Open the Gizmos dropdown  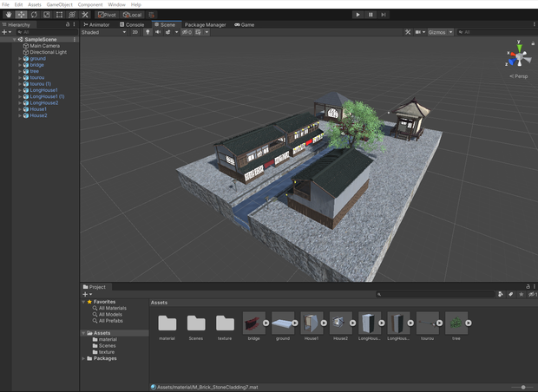click(440, 32)
